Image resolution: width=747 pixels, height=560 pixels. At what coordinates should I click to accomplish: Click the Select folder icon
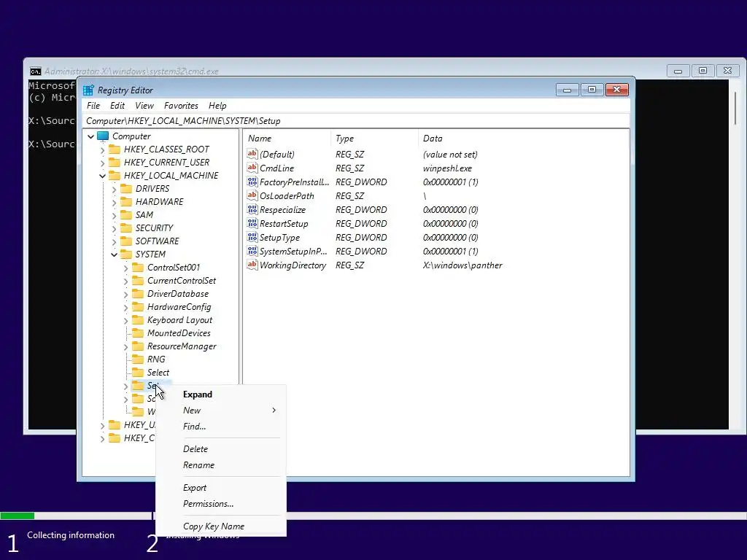pyautogui.click(x=138, y=373)
